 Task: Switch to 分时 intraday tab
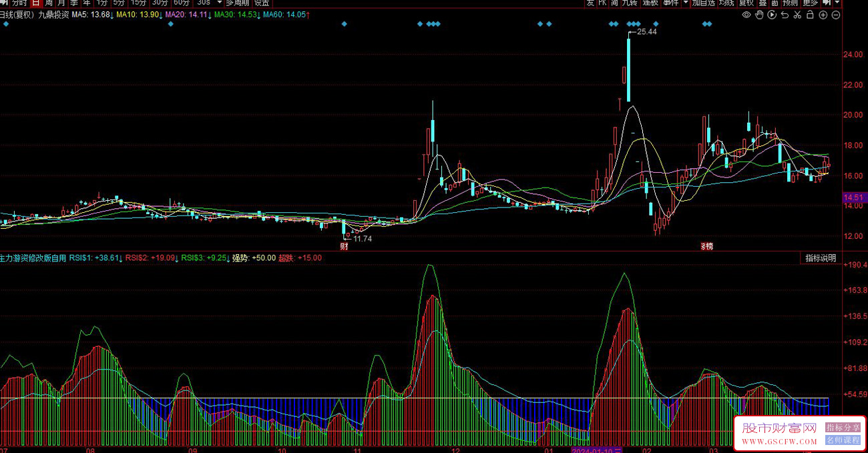pyautogui.click(x=19, y=3)
